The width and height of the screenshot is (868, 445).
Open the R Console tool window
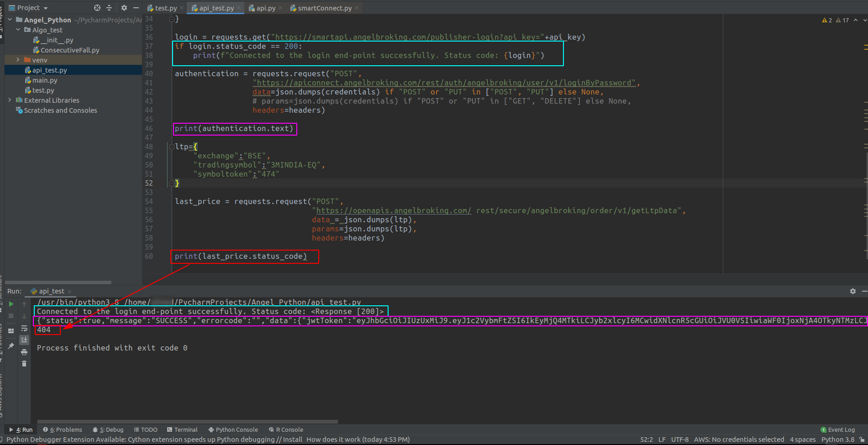click(286, 429)
